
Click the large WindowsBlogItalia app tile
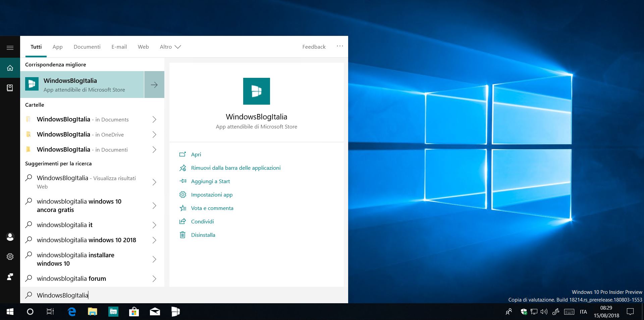257,91
